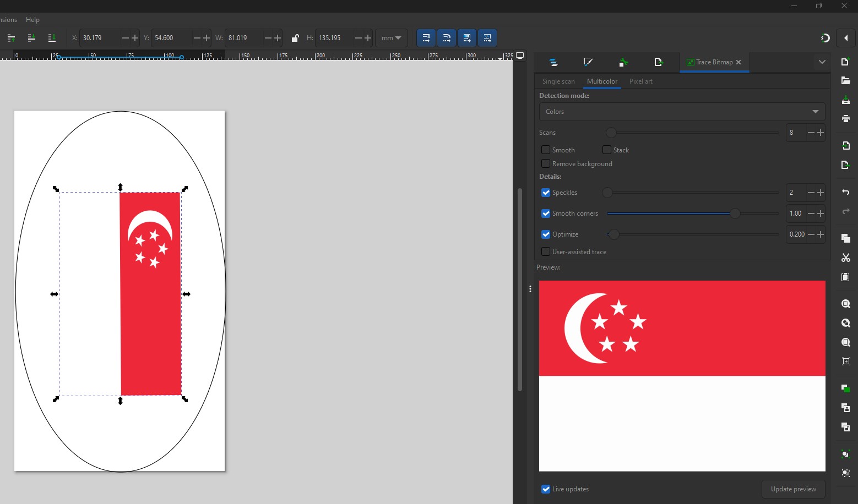Screen dimensions: 858x504
Task: Duplicate selected object icon
Action: pos(845,388)
